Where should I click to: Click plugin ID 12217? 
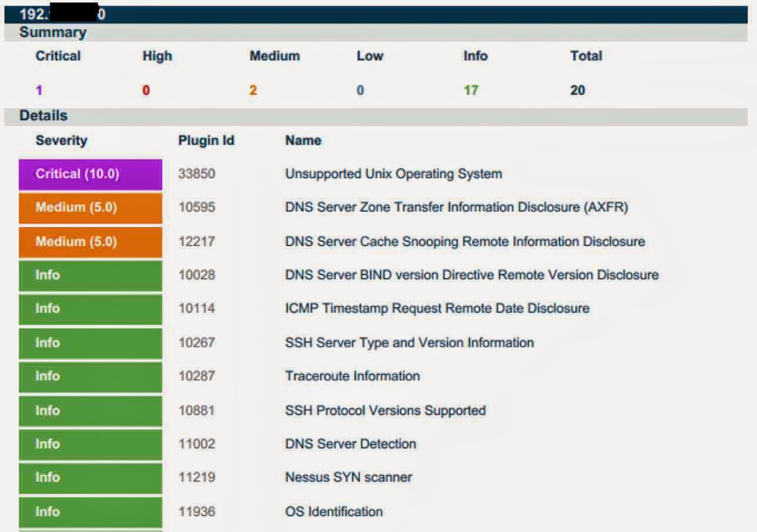pyautogui.click(x=196, y=242)
